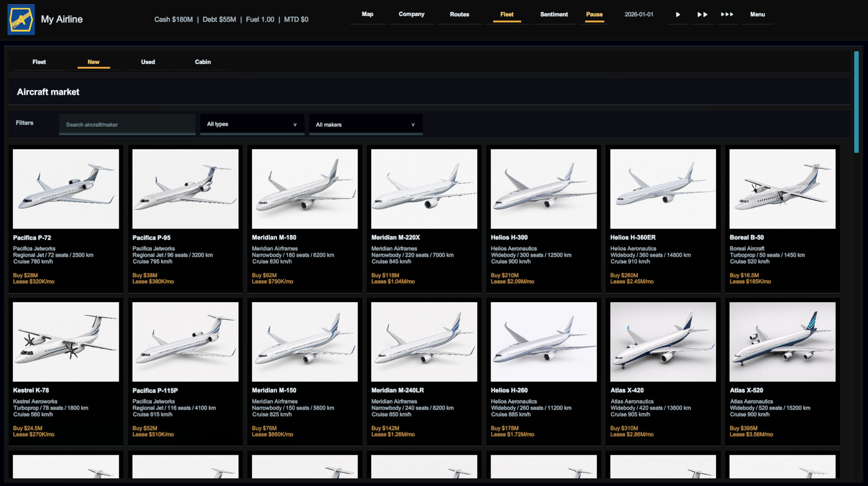This screenshot has width=868, height=486.
Task: Open the Map tab
Action: [x=368, y=14]
